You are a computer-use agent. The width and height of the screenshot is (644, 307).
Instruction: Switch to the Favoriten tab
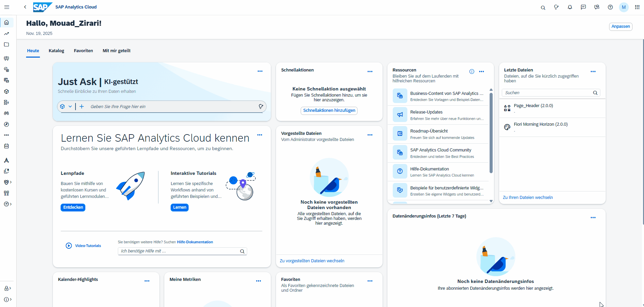coord(83,51)
